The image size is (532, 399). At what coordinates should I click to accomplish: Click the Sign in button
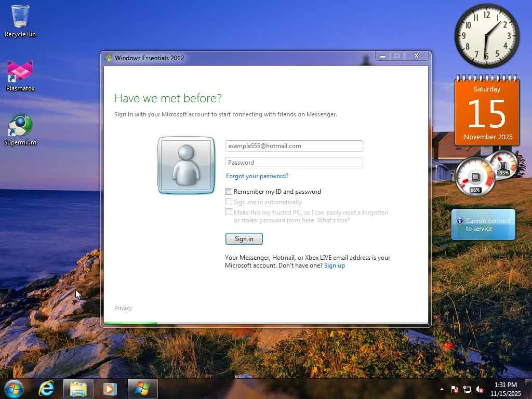(244, 239)
